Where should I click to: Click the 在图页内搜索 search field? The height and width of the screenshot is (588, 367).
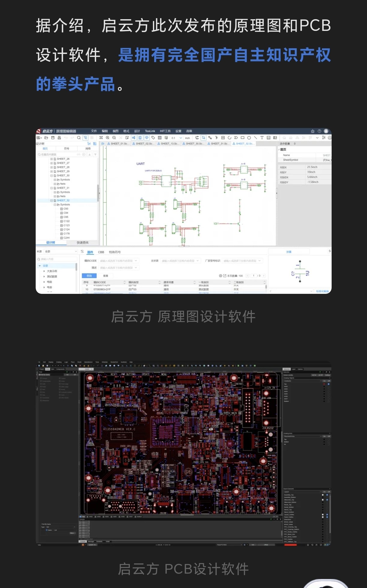[61, 154]
